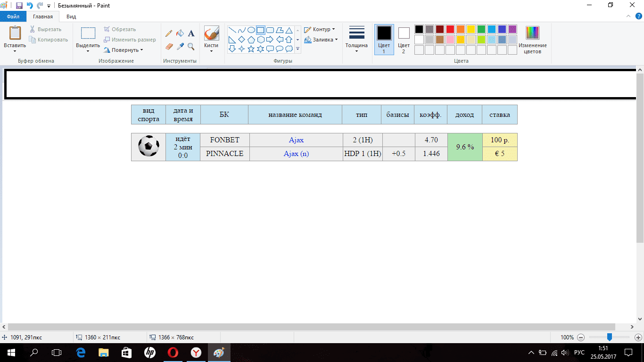The width and height of the screenshot is (644, 362).
Task: Select the rectangle shape in shapes gallery
Action: [260, 30]
